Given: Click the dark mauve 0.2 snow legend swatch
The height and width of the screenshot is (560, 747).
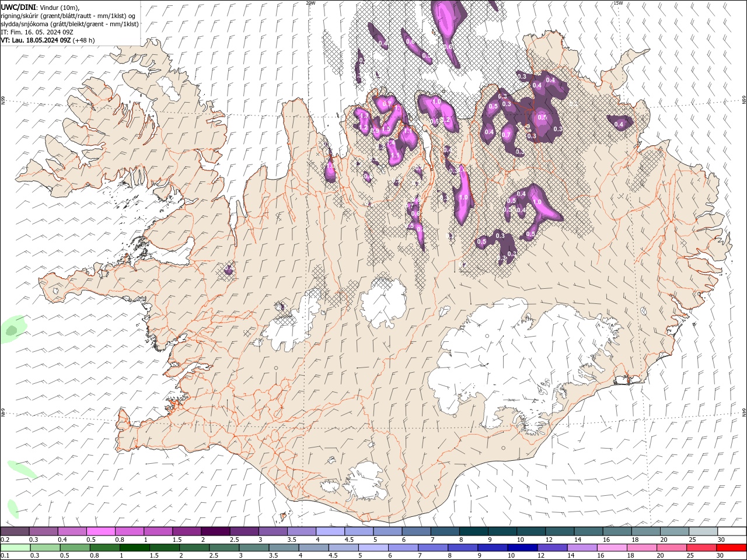Looking at the screenshot, I should point(15,531).
